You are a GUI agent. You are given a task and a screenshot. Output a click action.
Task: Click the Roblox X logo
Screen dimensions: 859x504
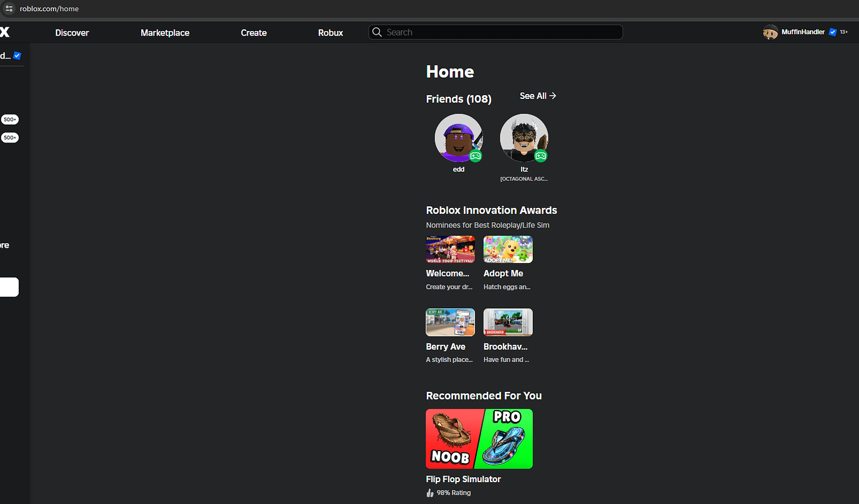[x=5, y=32]
